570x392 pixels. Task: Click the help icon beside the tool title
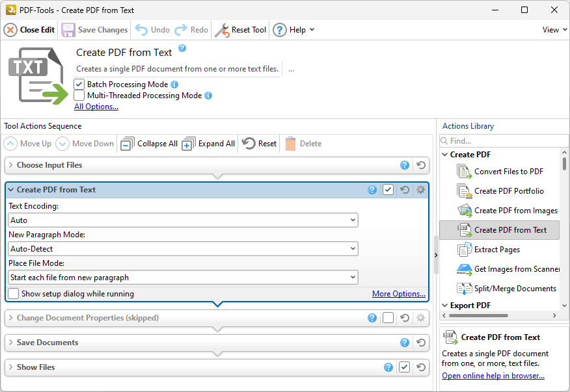(182, 48)
